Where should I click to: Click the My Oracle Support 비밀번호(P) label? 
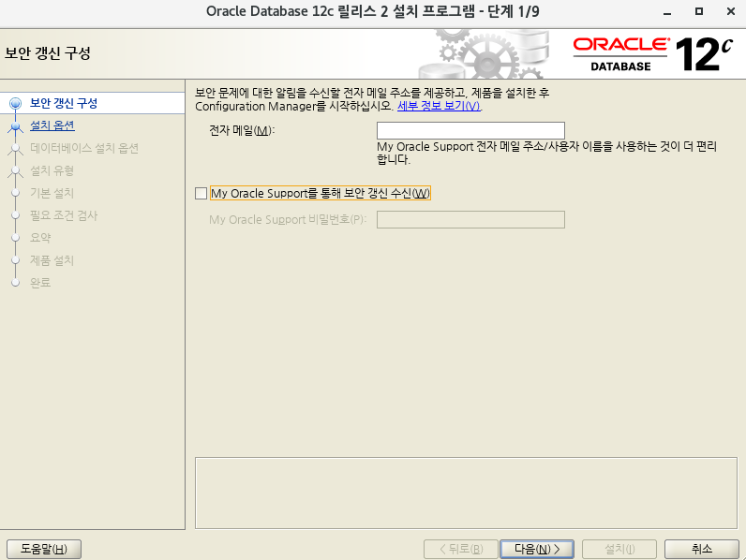pos(288,220)
